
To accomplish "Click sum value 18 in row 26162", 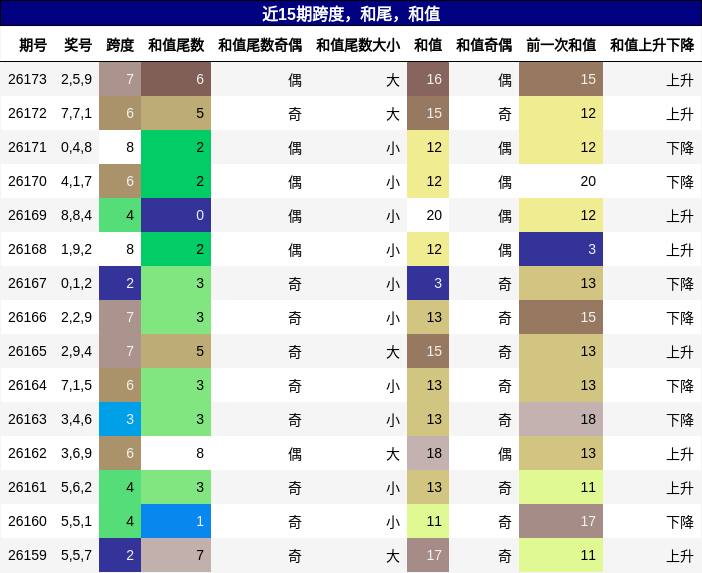I will (x=428, y=453).
